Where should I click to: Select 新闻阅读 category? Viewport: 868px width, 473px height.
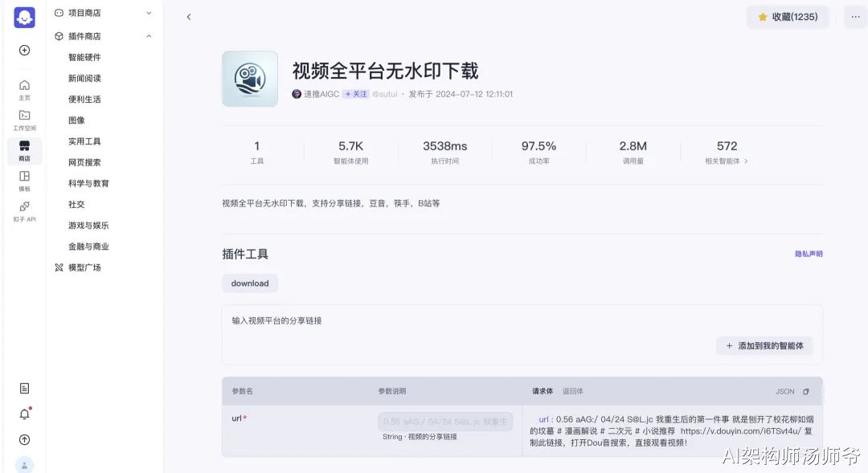[x=84, y=78]
